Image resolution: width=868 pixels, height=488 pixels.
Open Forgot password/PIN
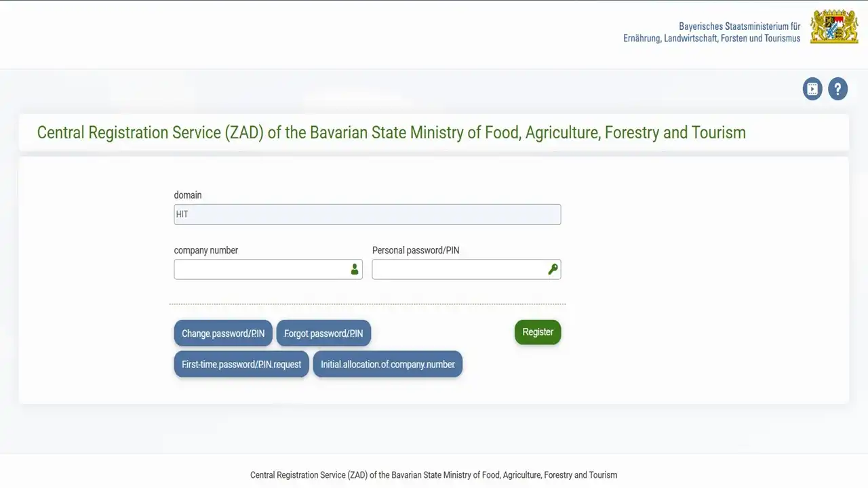pos(323,333)
